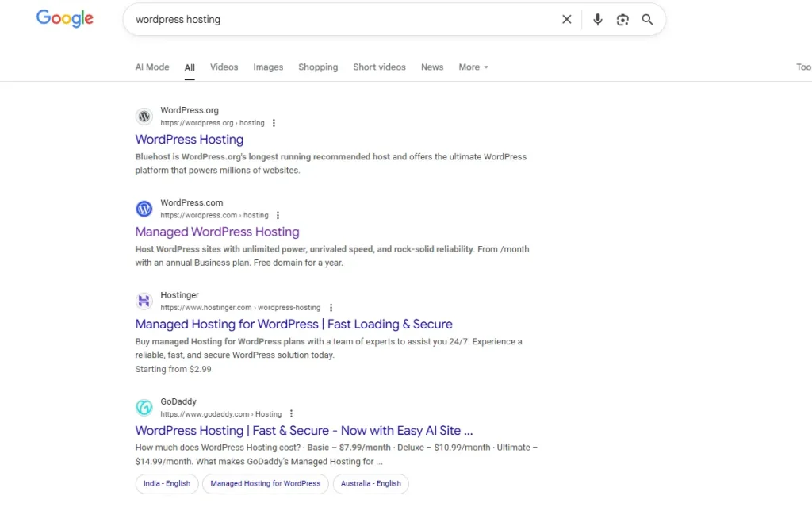Click the WordPress.com favicon
Viewport: 812px width, 511px height.
144,209
